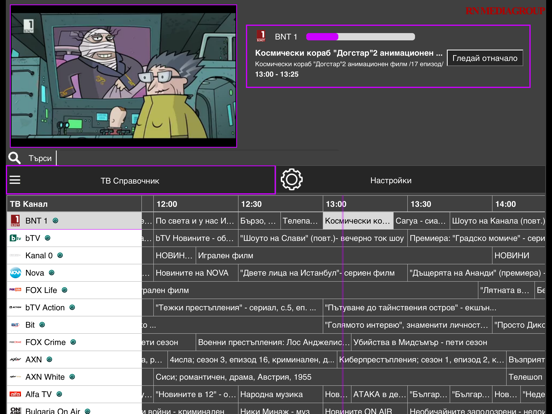Click the video preview thumbnail
The width and height of the screenshot is (552, 414).
(x=123, y=76)
